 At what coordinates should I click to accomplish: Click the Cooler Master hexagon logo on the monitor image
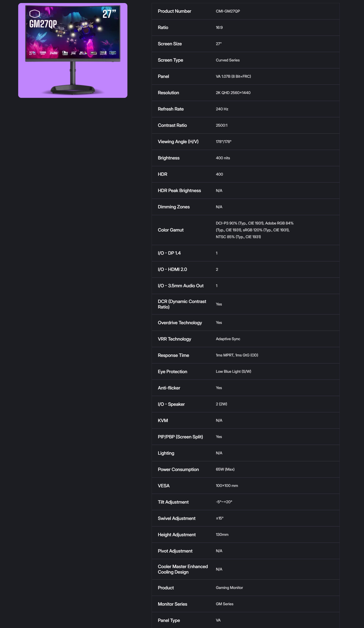coord(35,13)
